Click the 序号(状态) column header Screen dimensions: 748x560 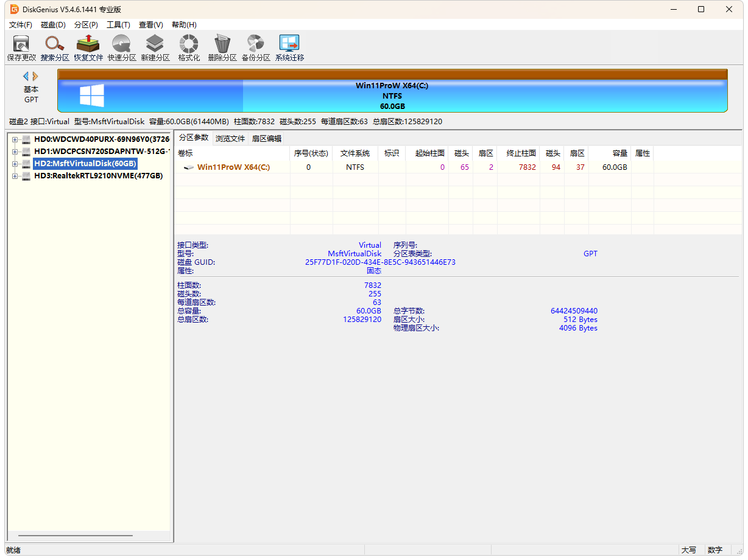[311, 153]
